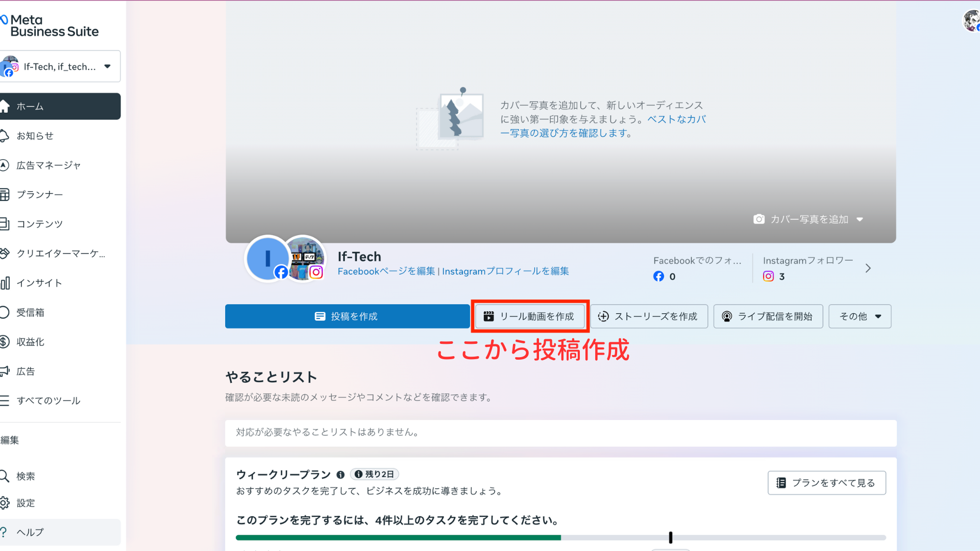Open 設定 (settings) from the sidebar
Viewport: 980px width, 551px height.
pos(26,503)
